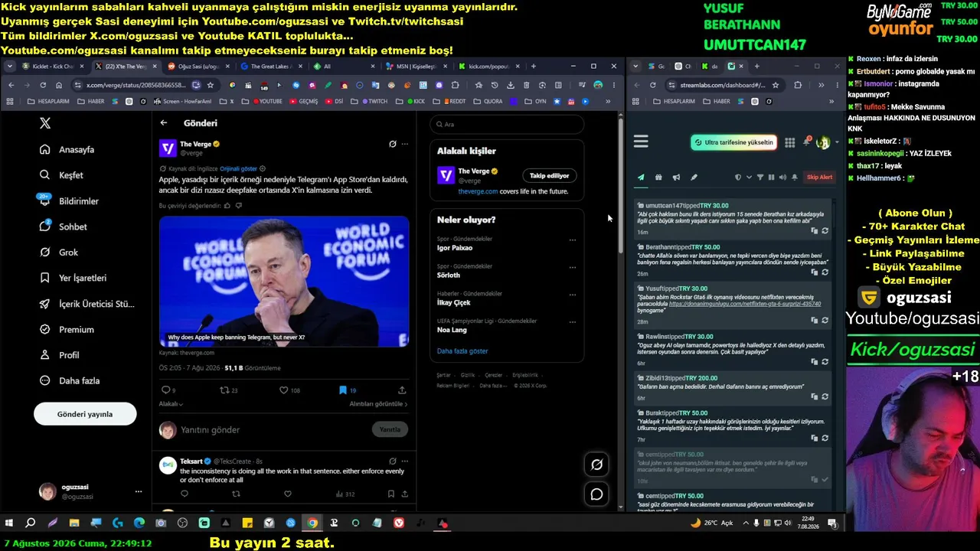The height and width of the screenshot is (551, 980).
Task: Open options for Noa Lang trend
Action: coord(572,322)
